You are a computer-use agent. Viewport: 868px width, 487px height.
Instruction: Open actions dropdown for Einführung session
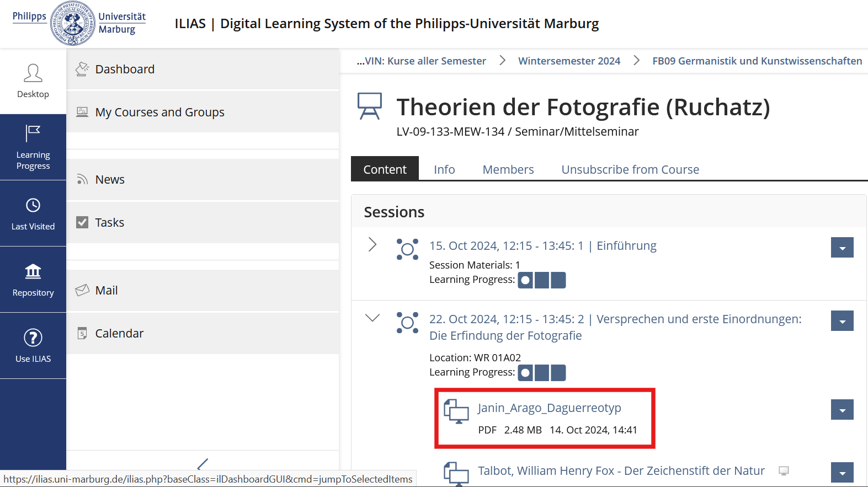[x=842, y=248]
